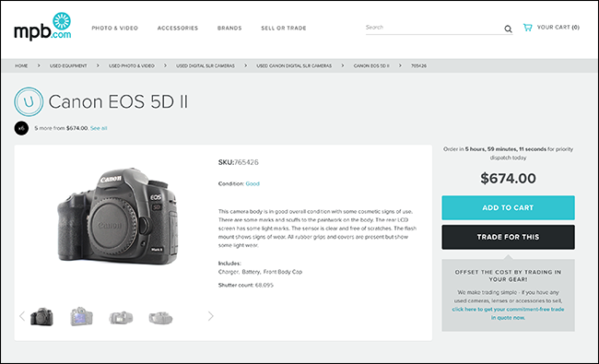Go to Used Digital SLR Cameras breadcrumb
The height and width of the screenshot is (364, 599).
[206, 65]
